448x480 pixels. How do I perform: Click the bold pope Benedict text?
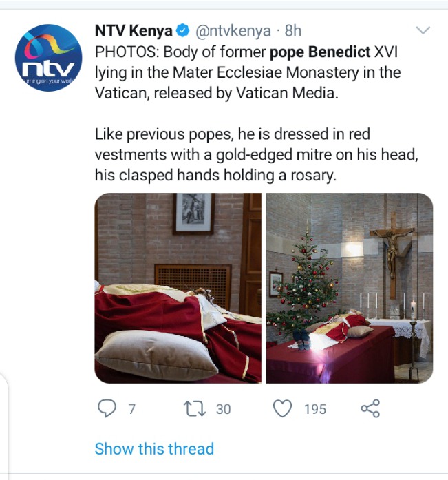tap(320, 52)
